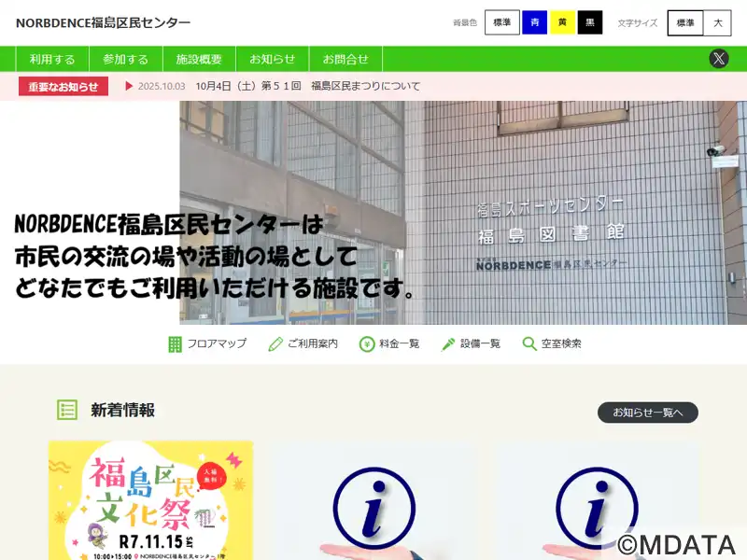This screenshot has width=747, height=560.
Task: Click the 新着情報 heading text
Action: [123, 410]
